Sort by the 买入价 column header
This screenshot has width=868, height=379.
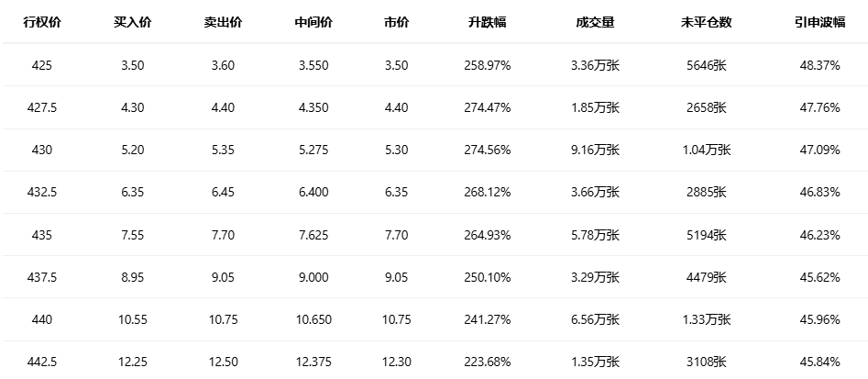point(133,22)
